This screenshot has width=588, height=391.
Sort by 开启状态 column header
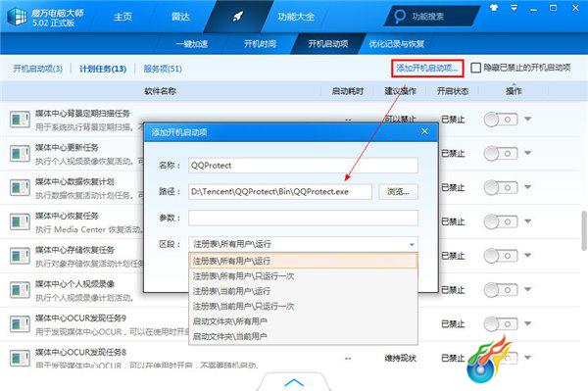point(453,91)
